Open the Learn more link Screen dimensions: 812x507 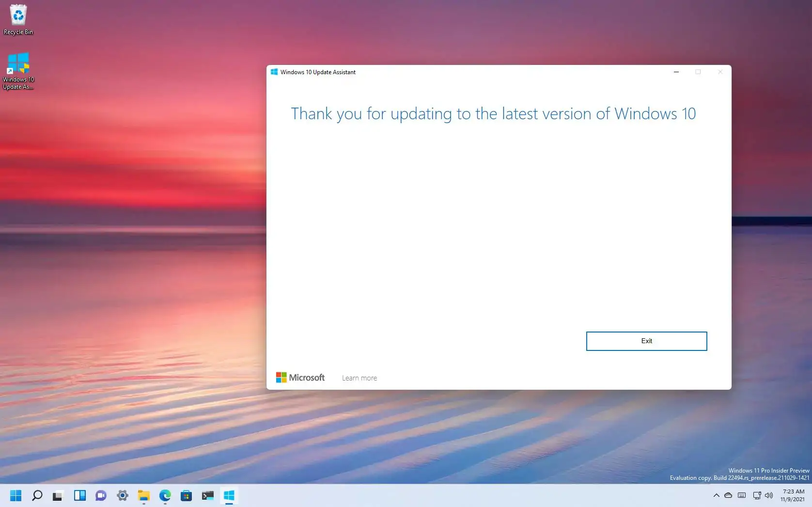point(359,378)
